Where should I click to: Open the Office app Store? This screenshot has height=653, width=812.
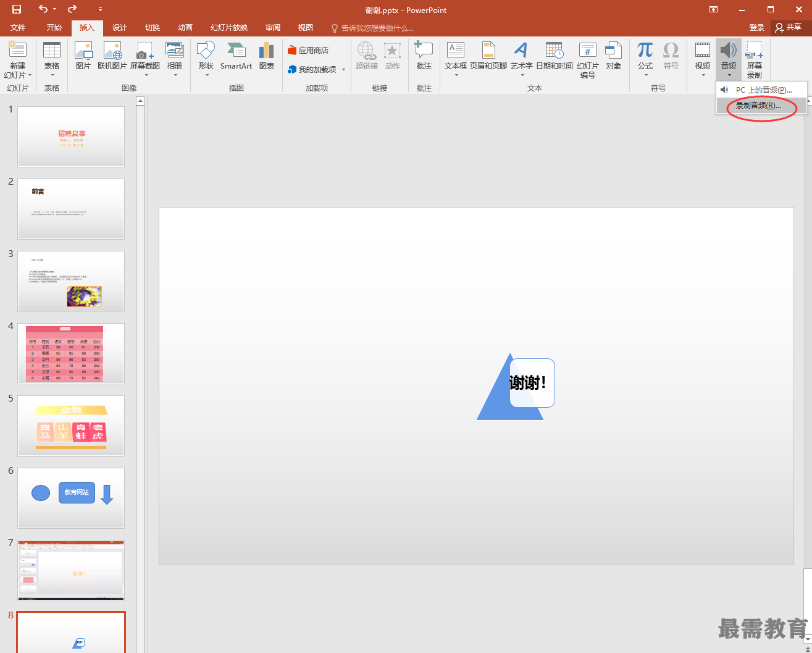click(308, 50)
